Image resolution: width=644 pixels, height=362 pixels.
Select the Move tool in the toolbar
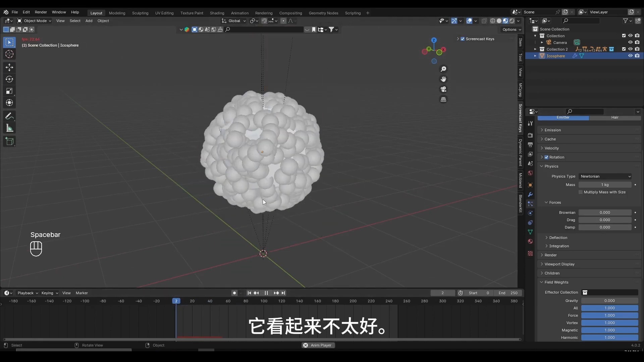[x=9, y=67]
